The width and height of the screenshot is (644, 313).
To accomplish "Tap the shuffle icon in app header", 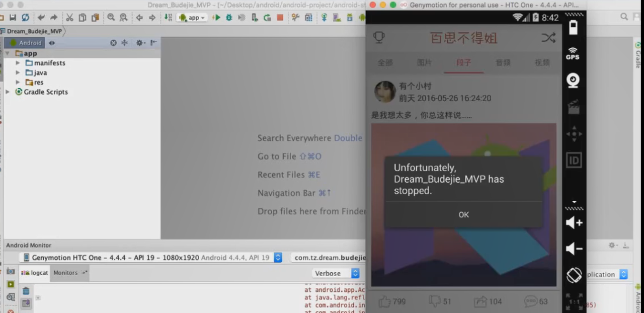I will coord(548,38).
